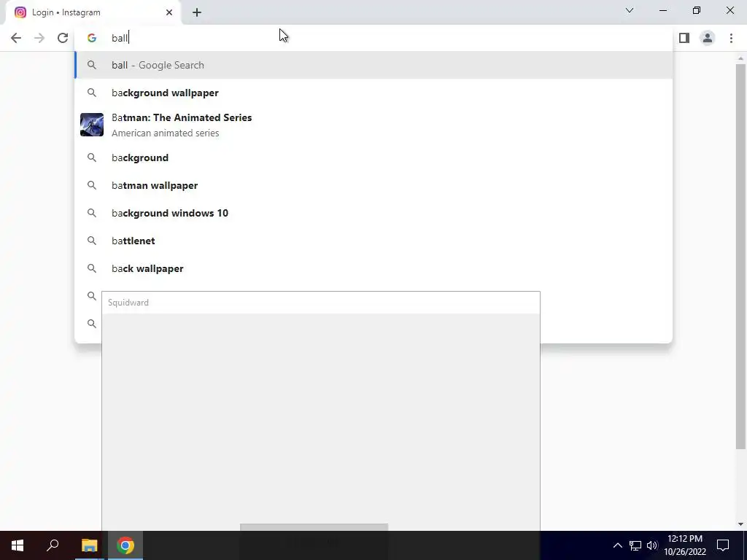747x560 pixels.
Task: Open the Chrome three-dot menu
Action: pos(731,38)
